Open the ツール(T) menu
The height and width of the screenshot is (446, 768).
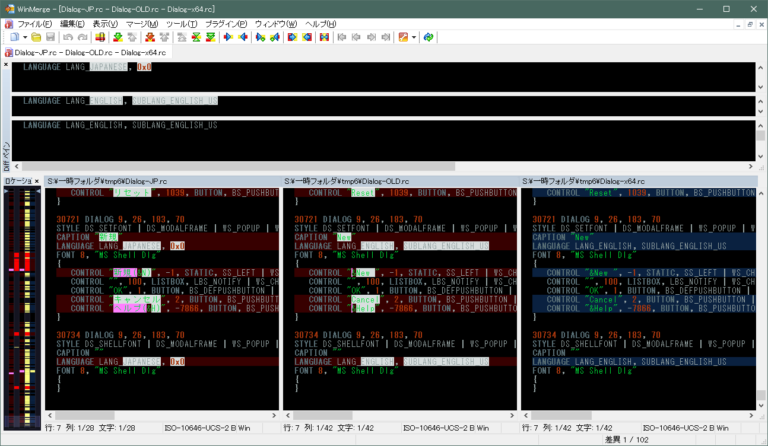pyautogui.click(x=181, y=23)
